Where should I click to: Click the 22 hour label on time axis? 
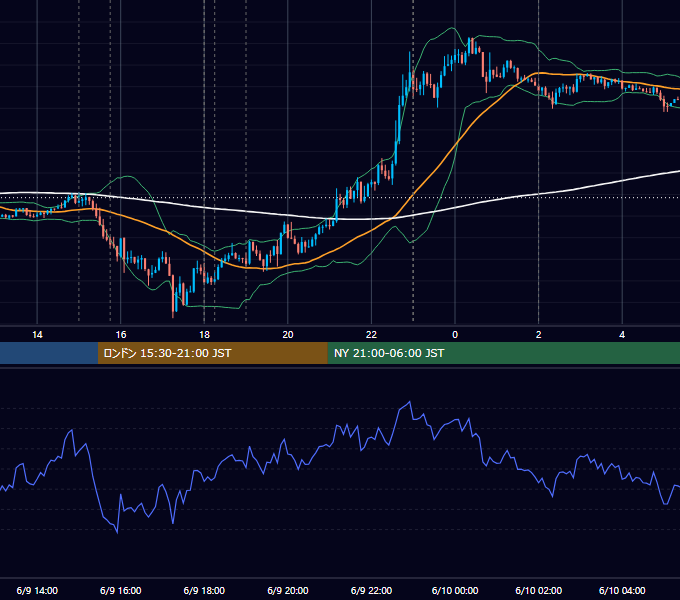click(x=371, y=335)
